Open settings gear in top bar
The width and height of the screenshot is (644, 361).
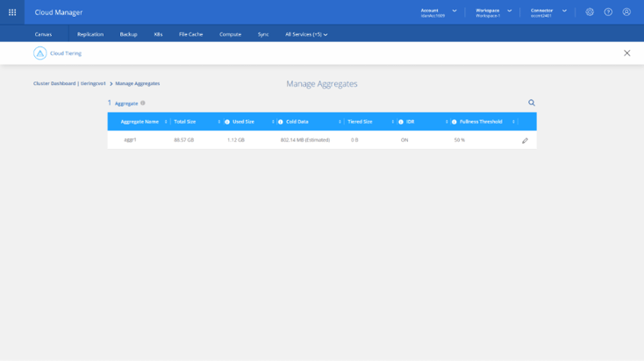[590, 12]
